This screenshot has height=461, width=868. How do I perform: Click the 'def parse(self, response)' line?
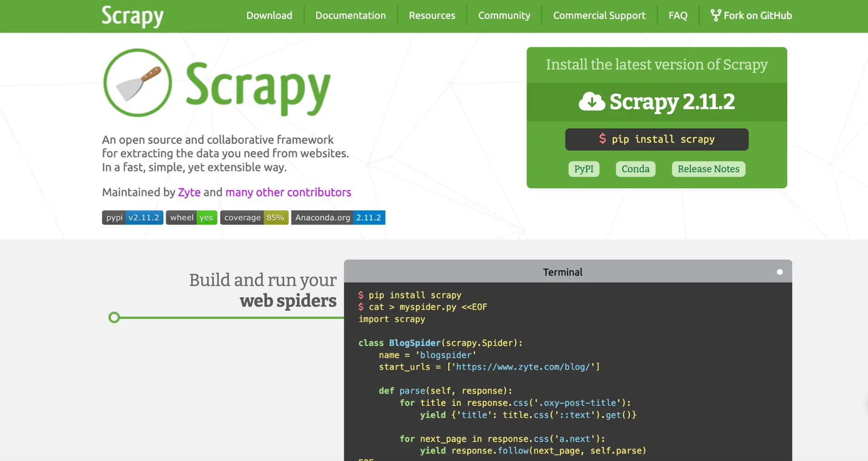coord(445,391)
